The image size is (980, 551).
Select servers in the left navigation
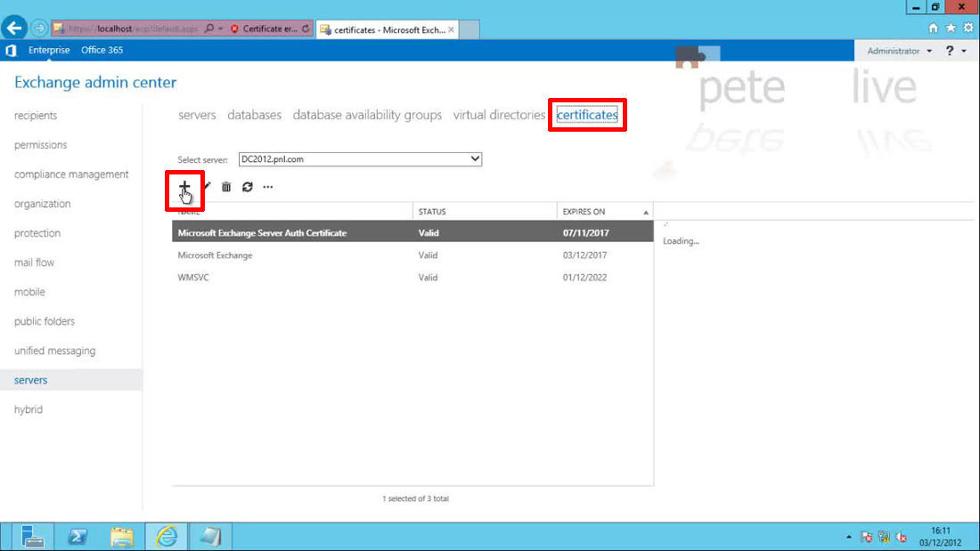(x=71, y=380)
